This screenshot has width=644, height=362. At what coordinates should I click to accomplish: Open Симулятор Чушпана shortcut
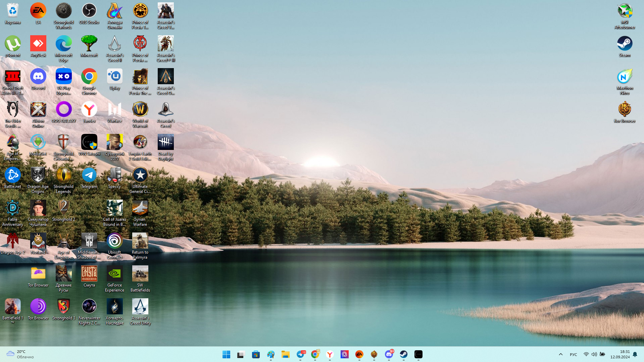click(x=38, y=213)
